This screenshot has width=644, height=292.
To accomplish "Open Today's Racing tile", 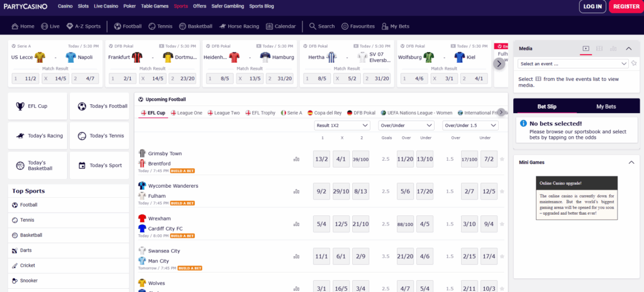I will (37, 136).
